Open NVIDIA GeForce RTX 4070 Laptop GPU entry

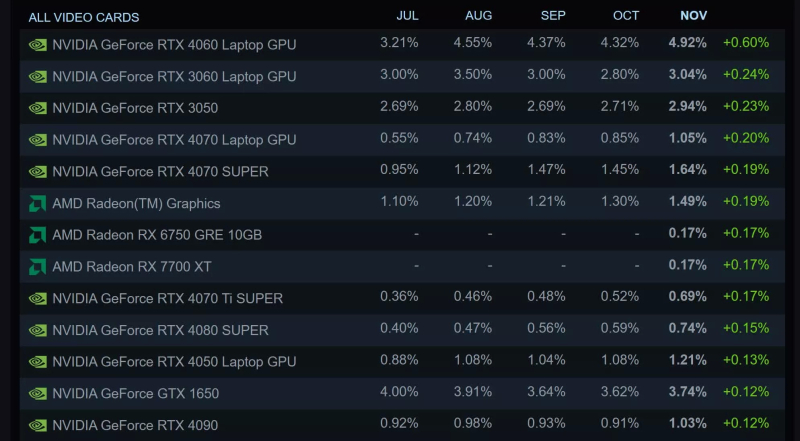click(174, 140)
